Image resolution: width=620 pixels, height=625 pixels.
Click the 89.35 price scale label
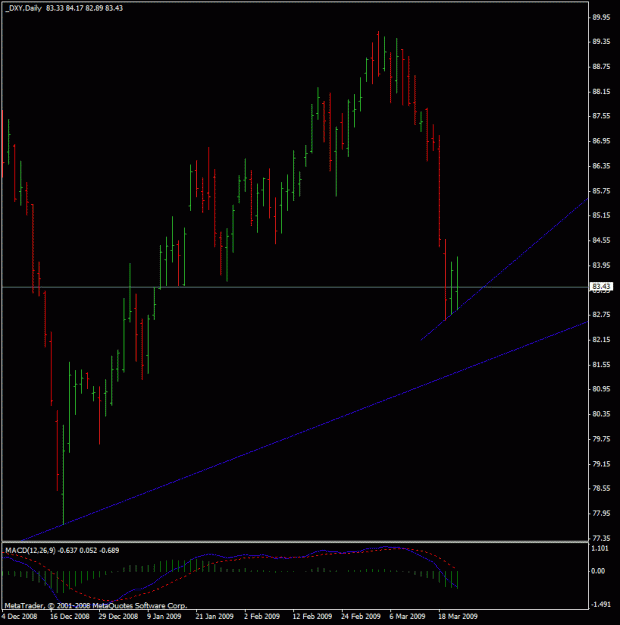[x=601, y=42]
